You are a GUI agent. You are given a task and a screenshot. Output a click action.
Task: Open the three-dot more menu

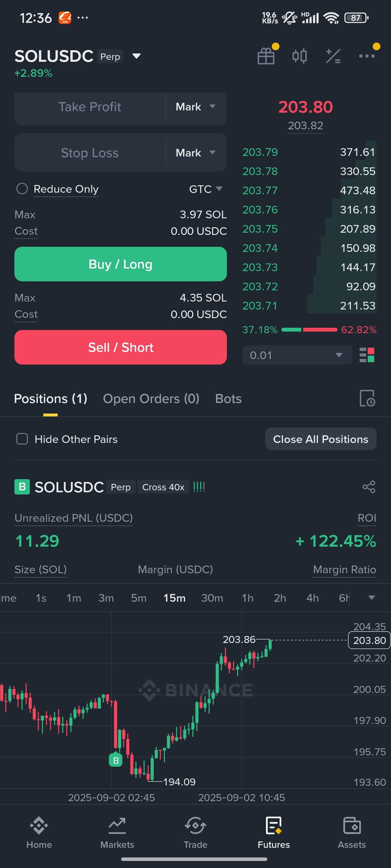coord(367,56)
